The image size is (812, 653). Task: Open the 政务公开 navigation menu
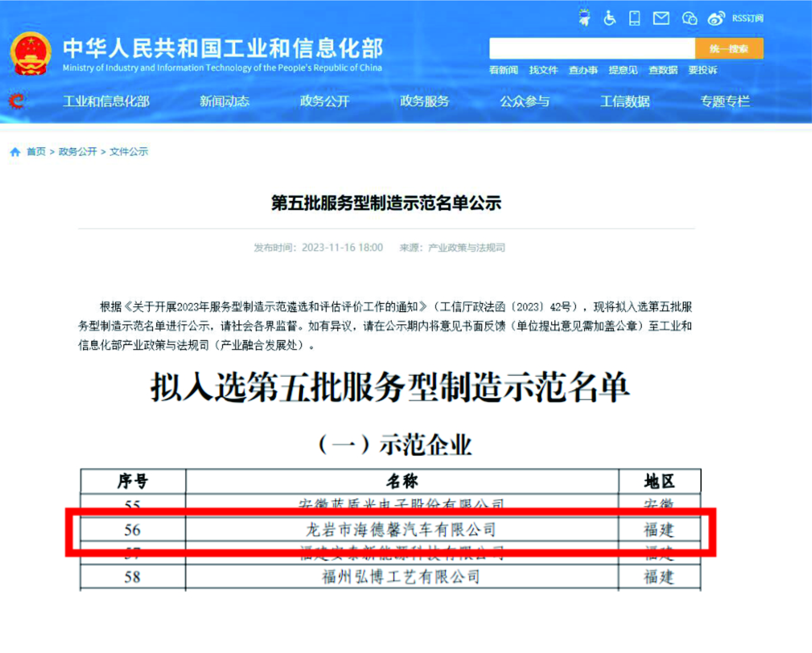325,101
